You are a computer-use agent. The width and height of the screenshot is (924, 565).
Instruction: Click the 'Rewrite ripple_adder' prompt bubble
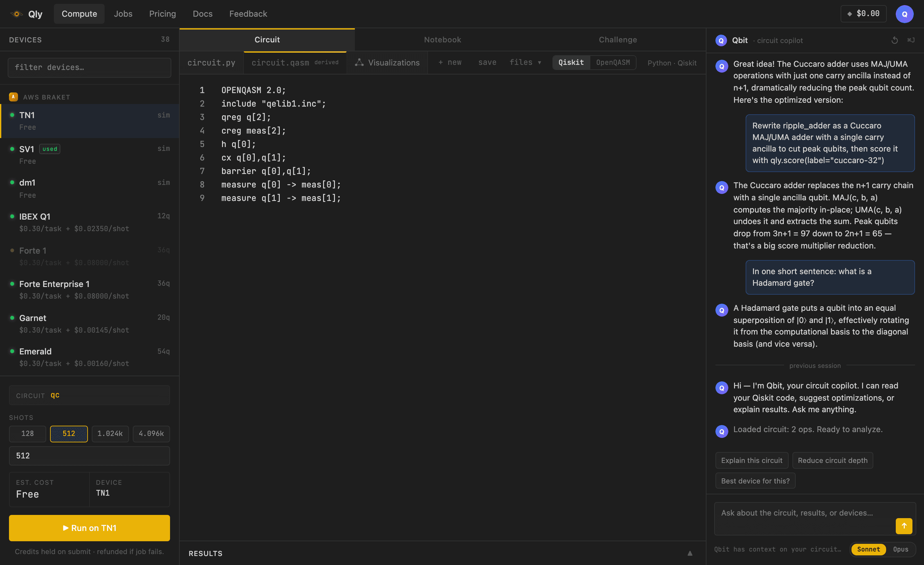tap(830, 143)
